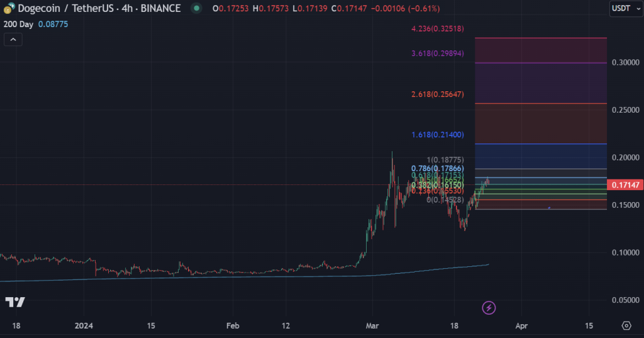Viewport: 644px width, 338px height.
Task: Click the price change −0.00106 (−0.61%)
Action: 405,8
